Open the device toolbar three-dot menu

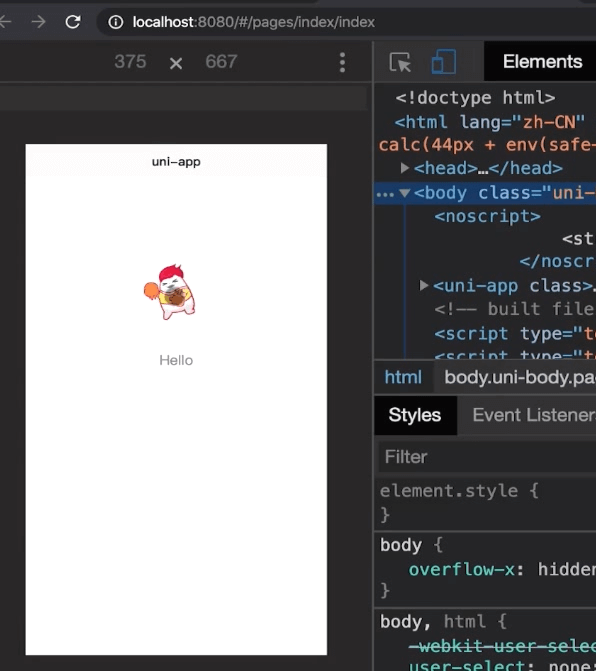coord(342,62)
